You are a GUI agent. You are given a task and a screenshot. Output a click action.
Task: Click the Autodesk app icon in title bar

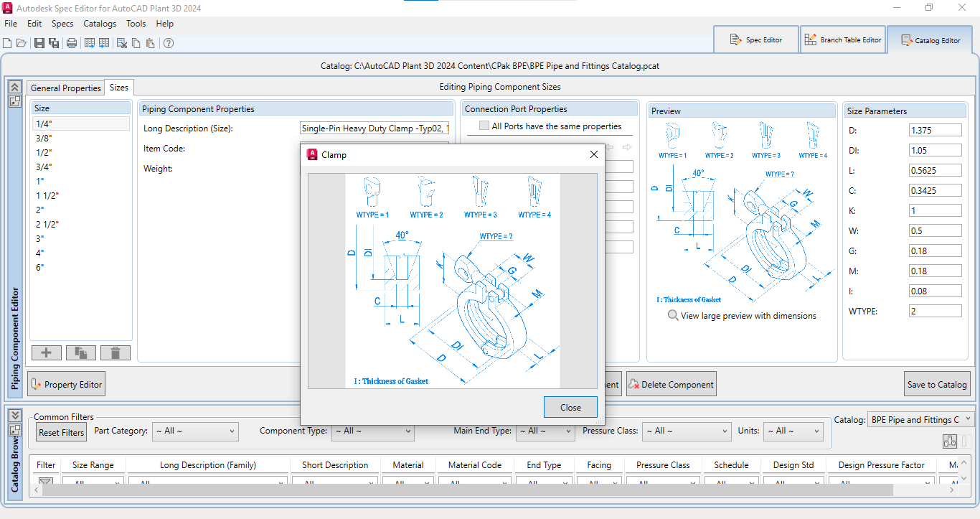8,8
